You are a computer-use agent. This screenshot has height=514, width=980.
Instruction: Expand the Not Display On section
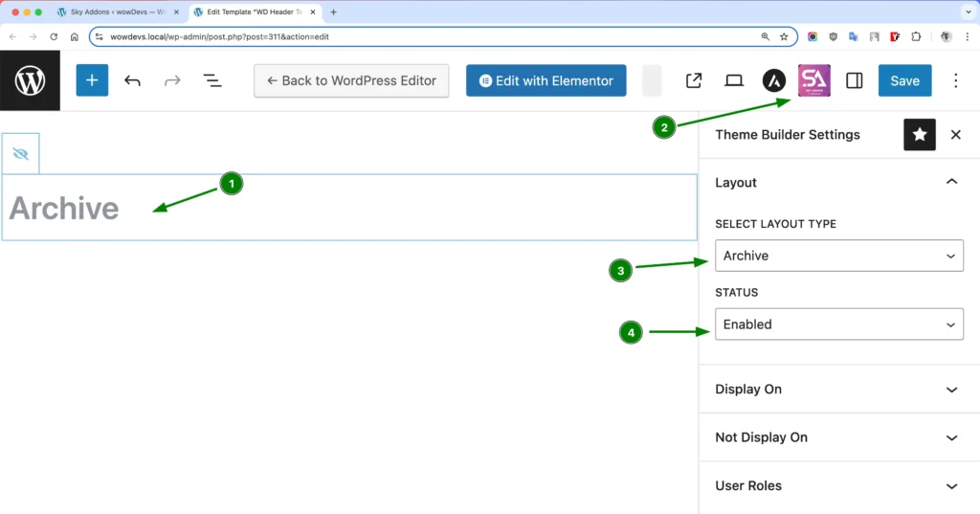(838, 437)
